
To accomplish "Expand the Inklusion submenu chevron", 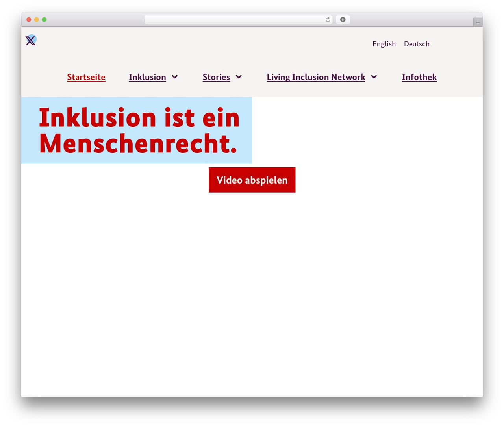I will coord(175,77).
